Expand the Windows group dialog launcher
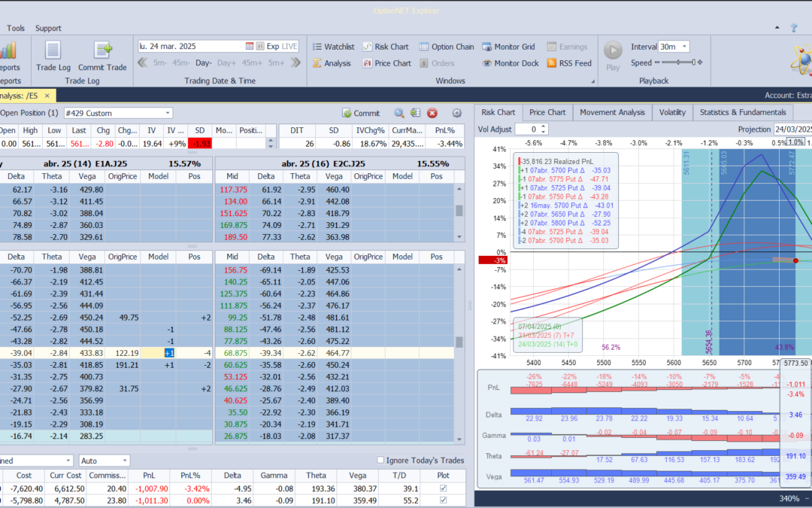The width and height of the screenshot is (812, 508). 593,81
